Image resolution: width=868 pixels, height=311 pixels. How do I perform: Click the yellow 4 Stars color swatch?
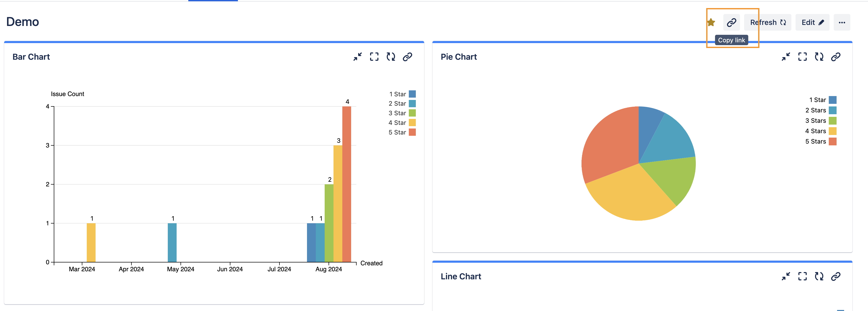(833, 131)
